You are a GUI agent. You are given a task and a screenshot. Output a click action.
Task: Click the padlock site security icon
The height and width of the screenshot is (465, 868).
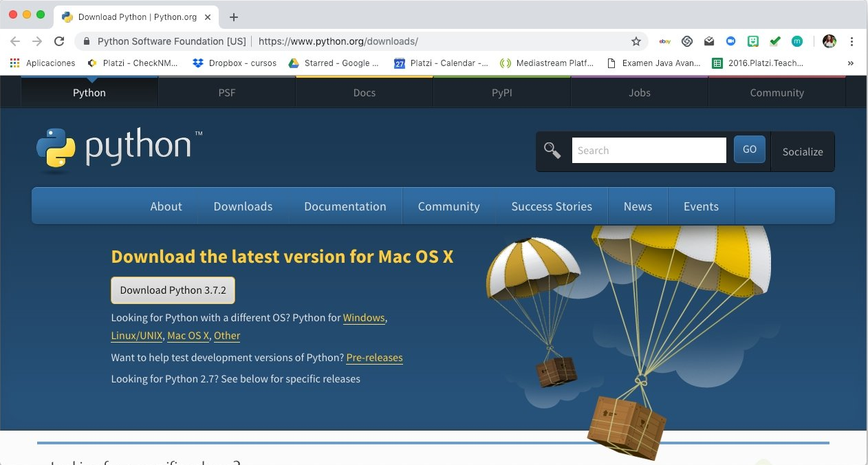click(87, 41)
